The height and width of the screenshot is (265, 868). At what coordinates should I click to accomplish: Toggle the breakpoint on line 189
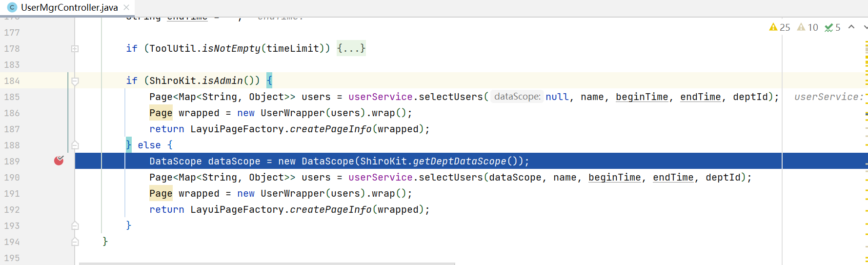click(x=59, y=161)
